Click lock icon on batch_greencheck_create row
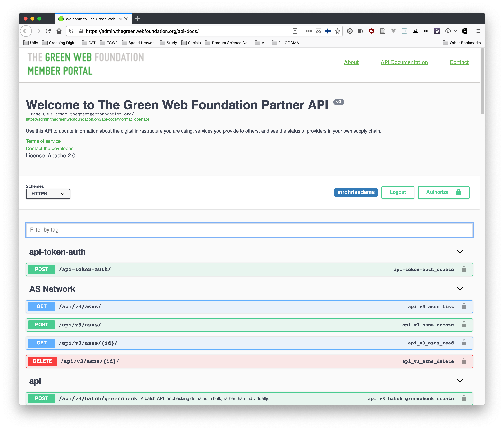Screen dimensions: 504x430 tap(464, 398)
